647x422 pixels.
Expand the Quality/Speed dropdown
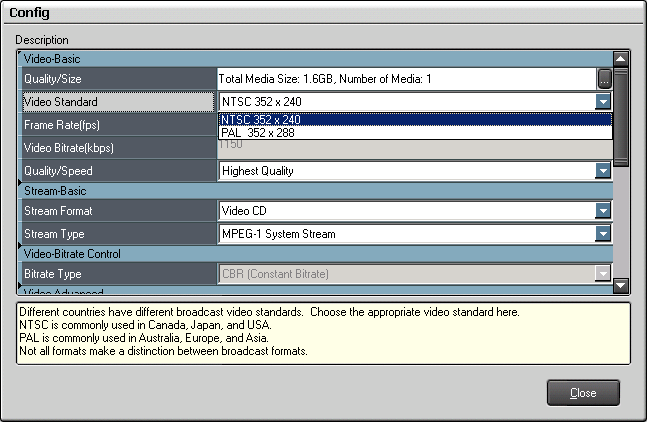click(603, 171)
